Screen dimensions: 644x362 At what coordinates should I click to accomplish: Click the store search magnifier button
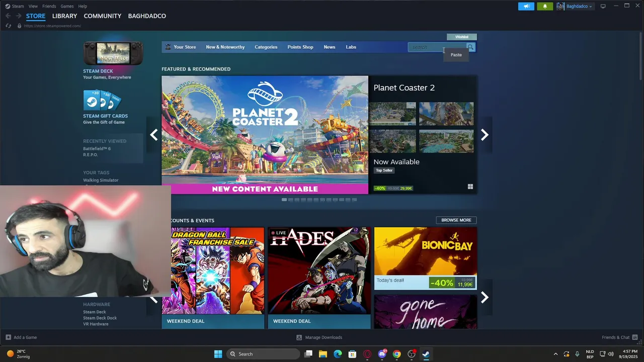pos(470,47)
